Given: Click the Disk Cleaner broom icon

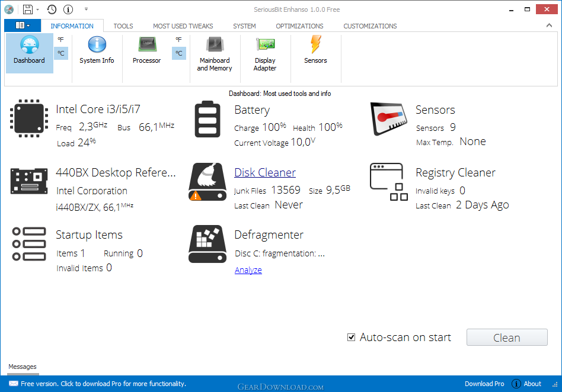Looking at the screenshot, I should [x=207, y=182].
